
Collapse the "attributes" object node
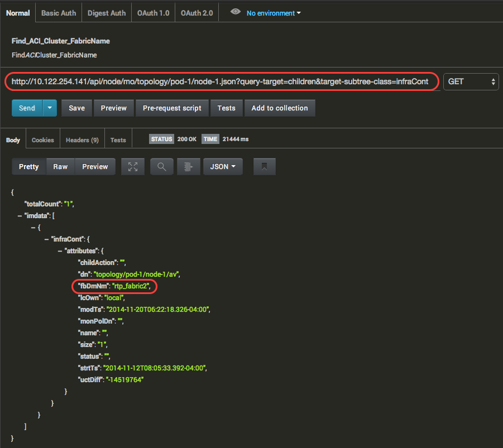[x=60, y=251]
